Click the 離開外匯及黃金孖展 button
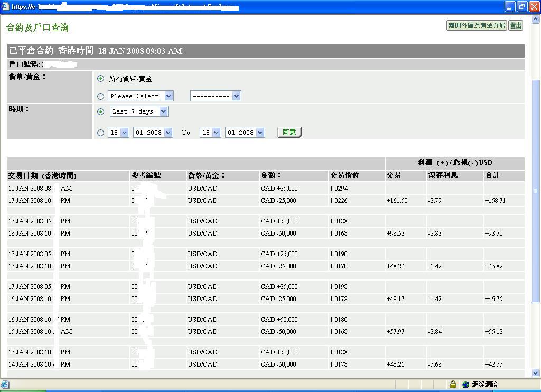 (x=477, y=25)
